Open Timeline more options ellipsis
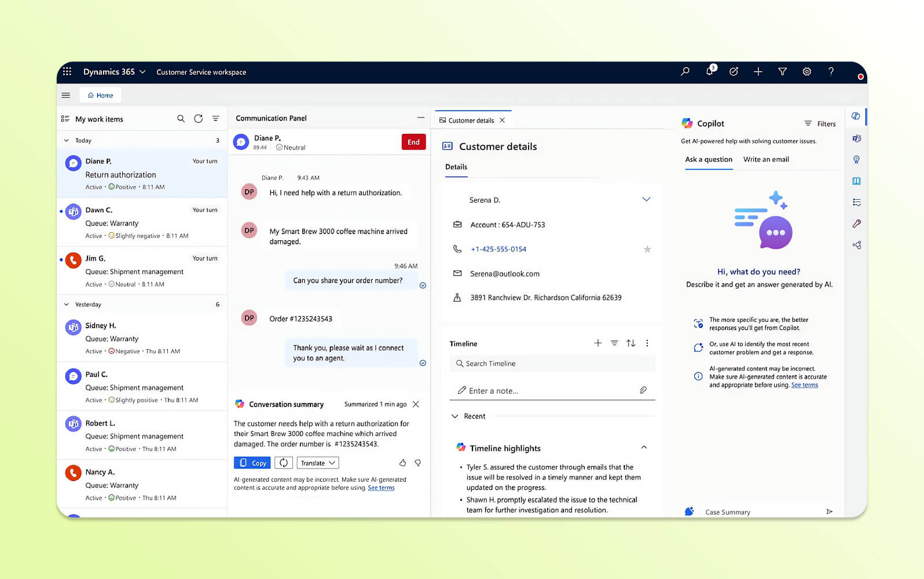 tap(647, 343)
